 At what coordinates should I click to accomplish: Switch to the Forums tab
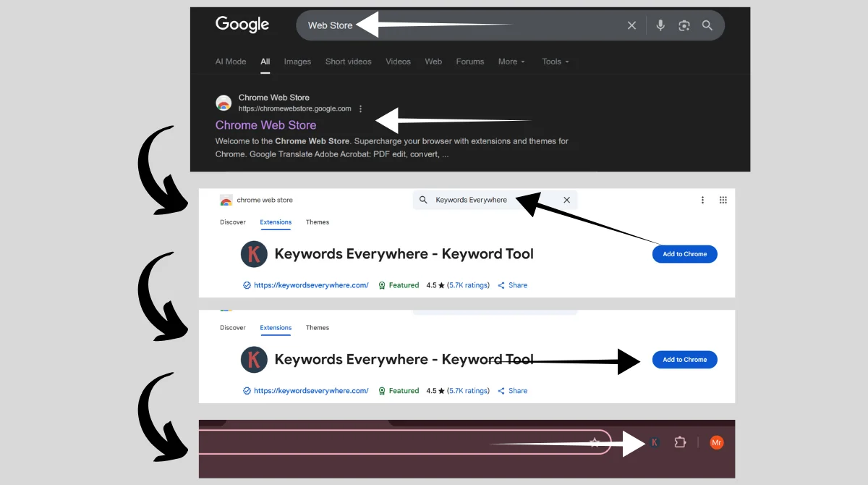pyautogui.click(x=470, y=62)
